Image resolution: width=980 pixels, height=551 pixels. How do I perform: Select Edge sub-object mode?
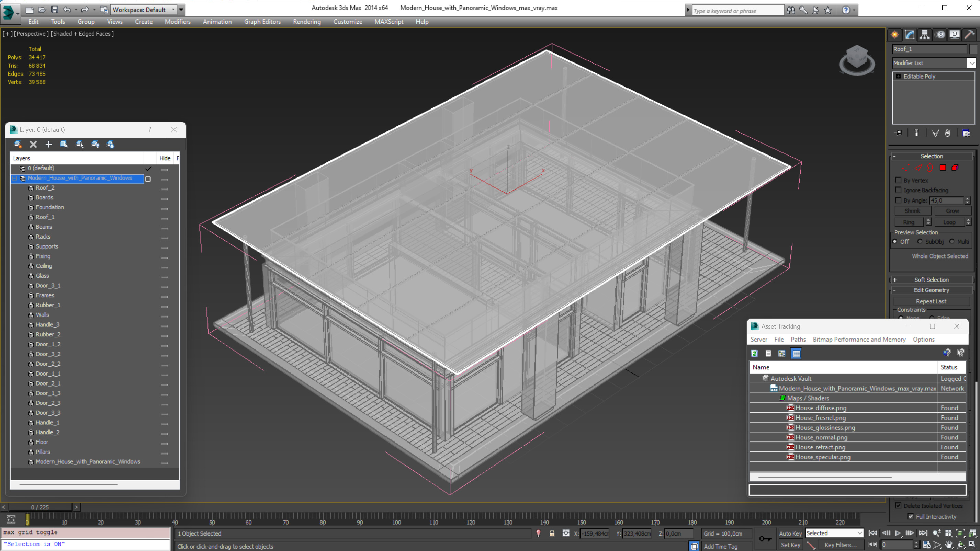(x=919, y=168)
